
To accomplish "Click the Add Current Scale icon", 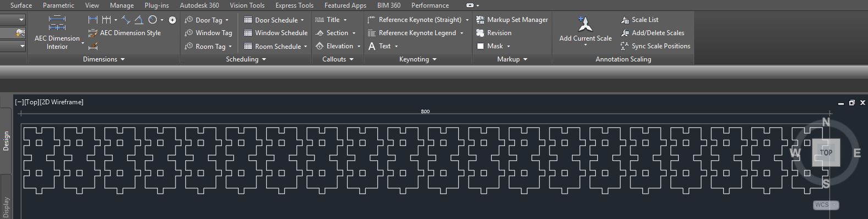I will [585, 24].
